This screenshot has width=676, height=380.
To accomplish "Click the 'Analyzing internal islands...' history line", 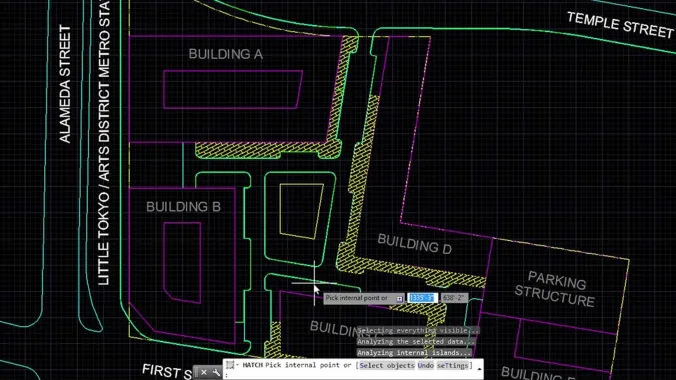I will 414,353.
